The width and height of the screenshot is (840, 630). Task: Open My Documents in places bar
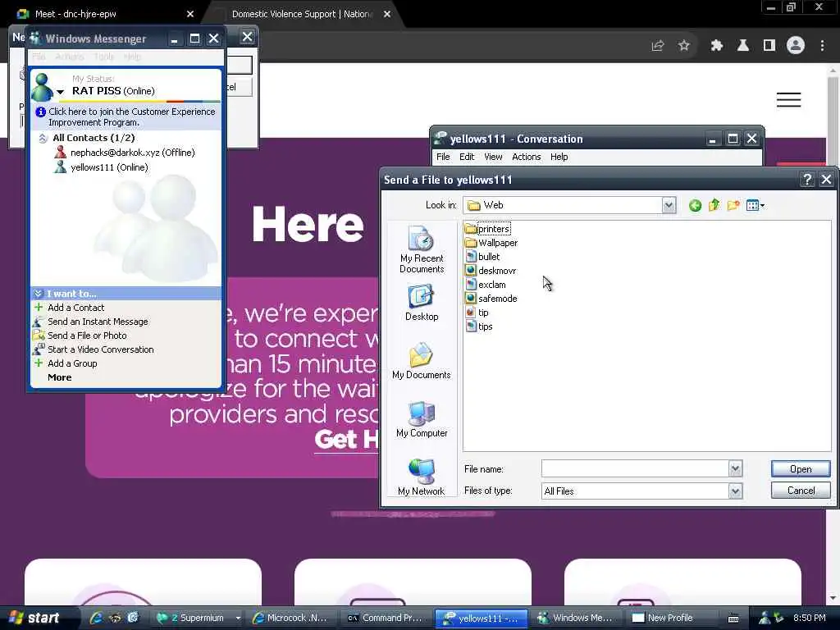pyautogui.click(x=422, y=362)
